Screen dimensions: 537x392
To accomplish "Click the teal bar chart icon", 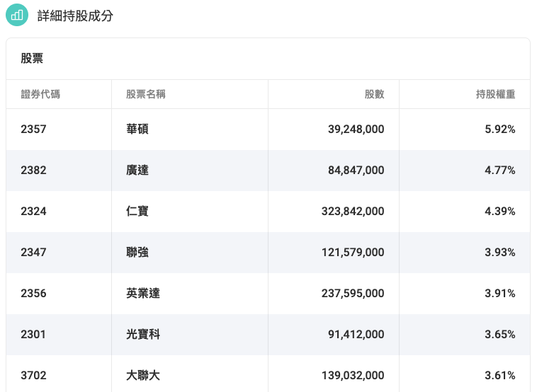I will (x=17, y=15).
